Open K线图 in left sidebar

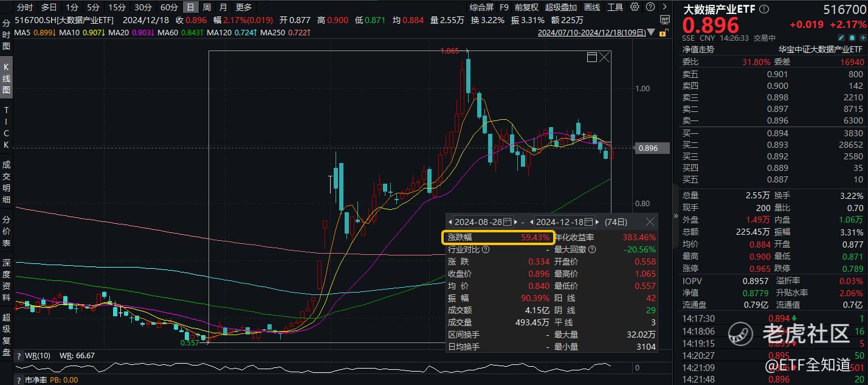[x=7, y=78]
